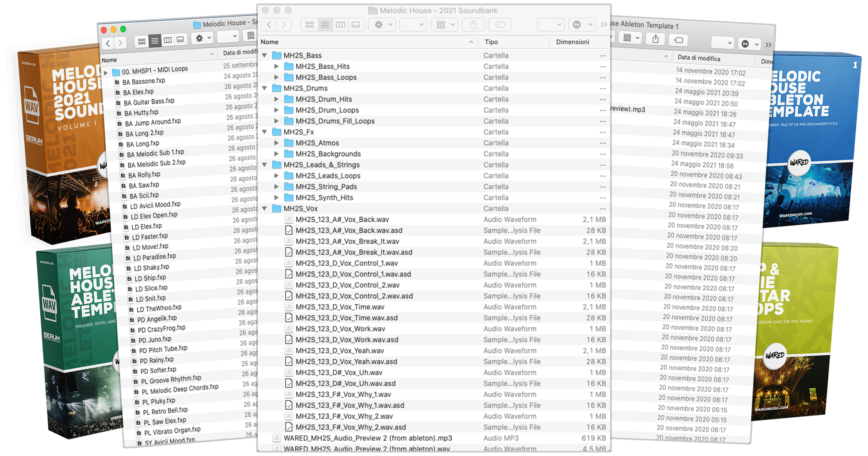This screenshot has height=456, width=868.
Task: Switch left presets window to icon view
Action: click(142, 41)
